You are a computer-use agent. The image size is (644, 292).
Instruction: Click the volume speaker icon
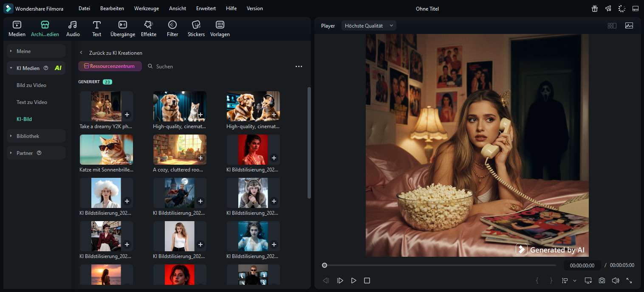(x=615, y=281)
